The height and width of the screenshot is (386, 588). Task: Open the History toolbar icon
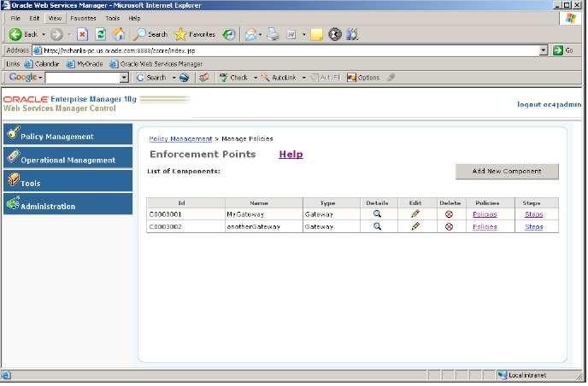(x=228, y=34)
